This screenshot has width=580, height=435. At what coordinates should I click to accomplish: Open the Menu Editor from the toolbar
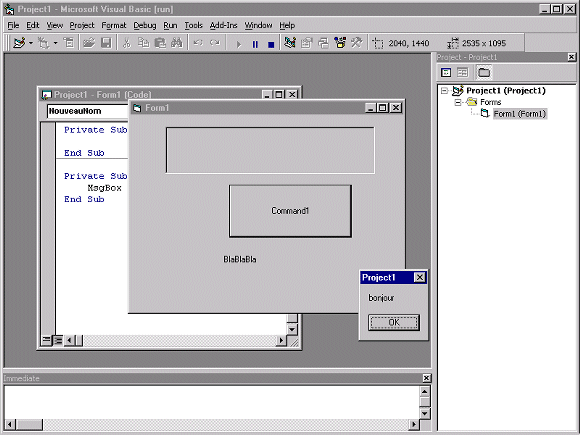click(69, 43)
